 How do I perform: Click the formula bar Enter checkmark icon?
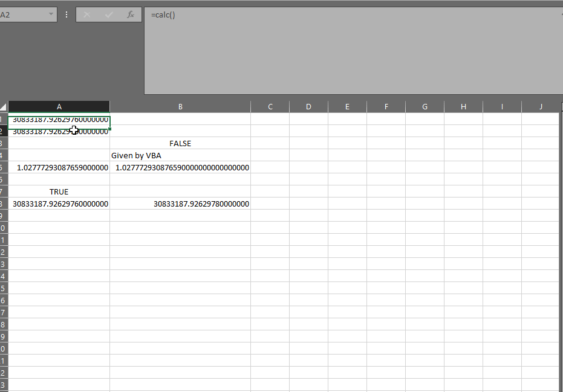pyautogui.click(x=109, y=14)
